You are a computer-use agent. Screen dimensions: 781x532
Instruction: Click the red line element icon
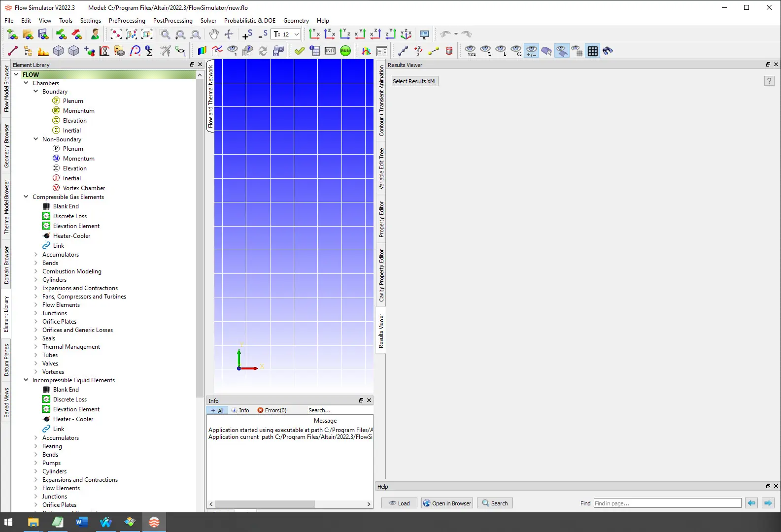pyautogui.click(x=13, y=51)
